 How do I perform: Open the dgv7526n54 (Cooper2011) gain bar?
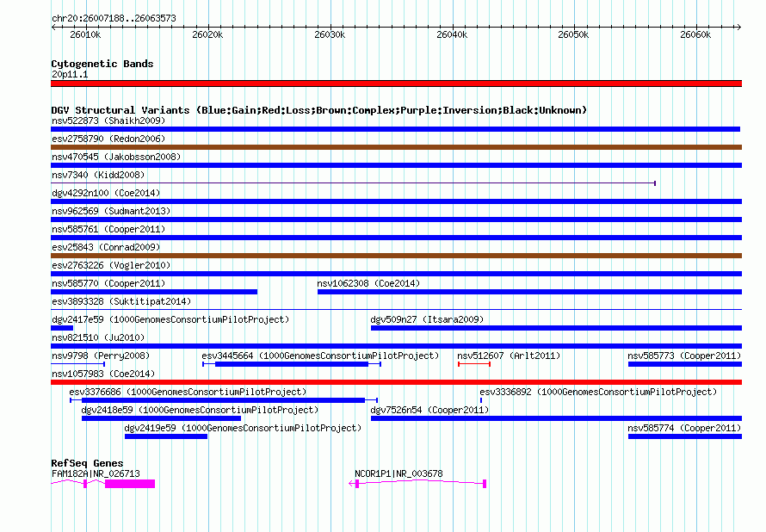pyautogui.click(x=556, y=418)
